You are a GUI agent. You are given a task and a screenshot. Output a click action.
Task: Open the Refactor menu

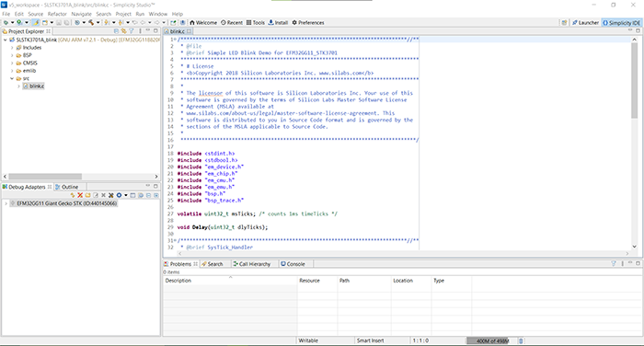(x=57, y=14)
